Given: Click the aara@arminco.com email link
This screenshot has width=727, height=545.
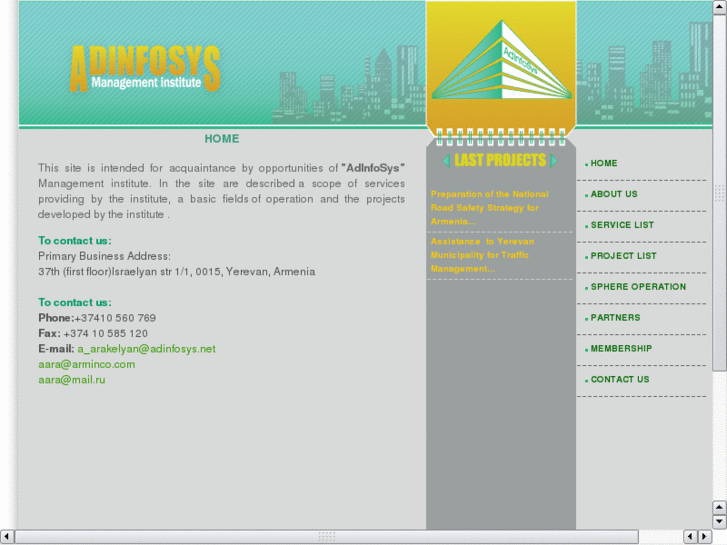Looking at the screenshot, I should tap(87, 364).
